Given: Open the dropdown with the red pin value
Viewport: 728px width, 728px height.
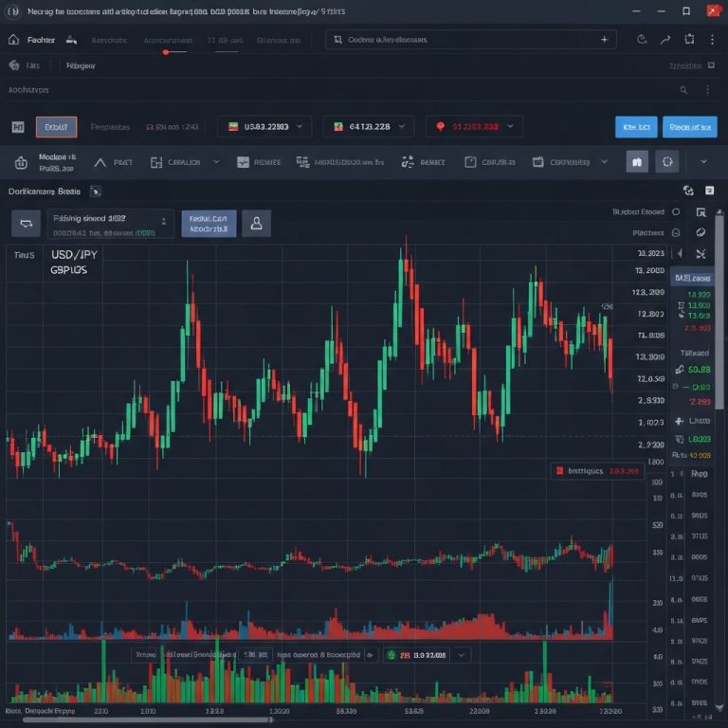Looking at the screenshot, I should (474, 126).
